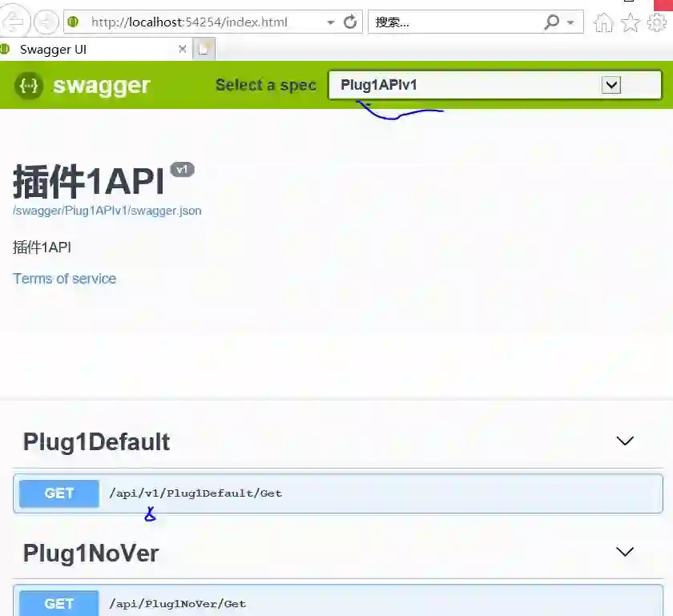Screen dimensions: 673x616
Task: Click the Plug1Default section heading
Action: coord(97,441)
